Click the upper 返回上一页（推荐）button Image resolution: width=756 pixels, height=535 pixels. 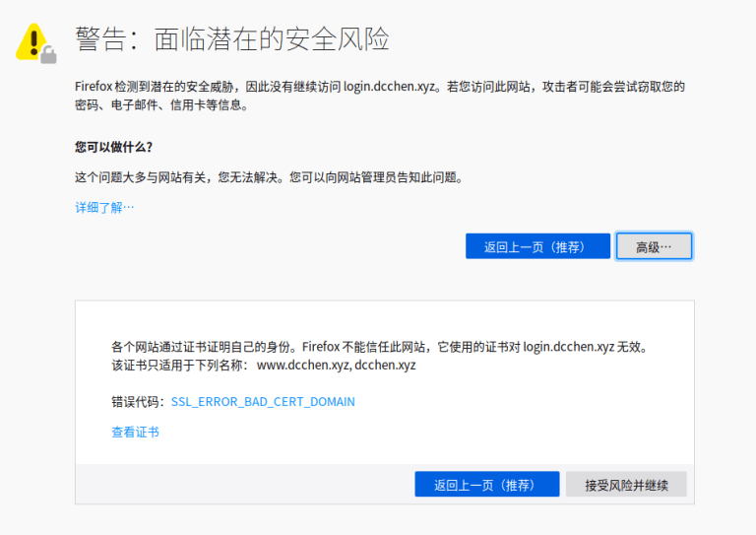click(x=537, y=246)
